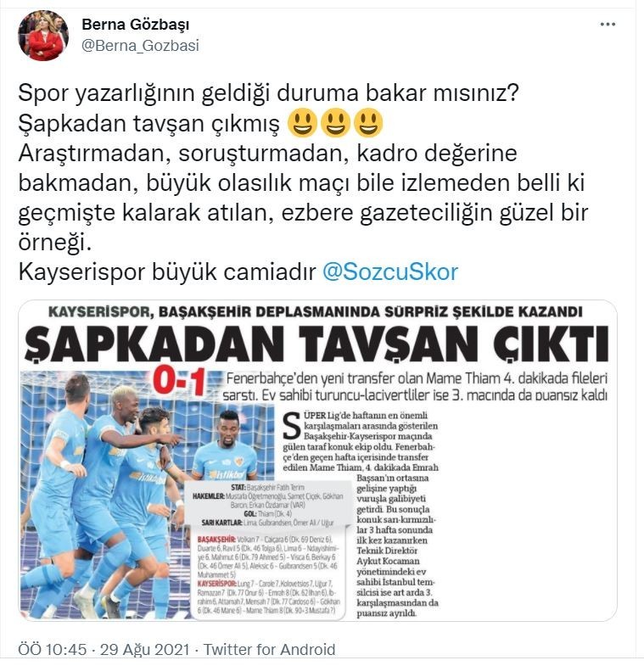Image resolution: width=644 pixels, height=666 pixels.
Task: Open the @SozcuSkor mention link
Action: tap(390, 271)
